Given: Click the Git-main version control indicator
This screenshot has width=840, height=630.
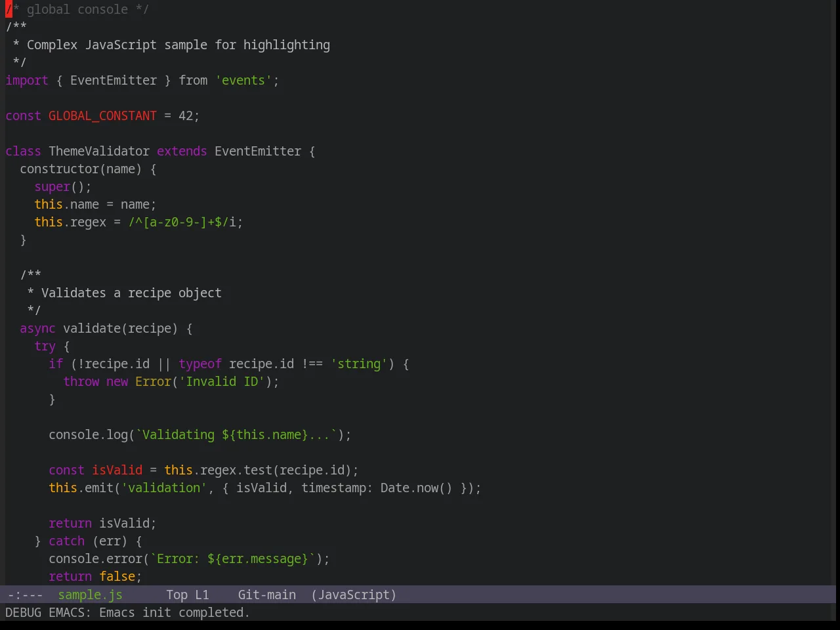Looking at the screenshot, I should coord(266,595).
